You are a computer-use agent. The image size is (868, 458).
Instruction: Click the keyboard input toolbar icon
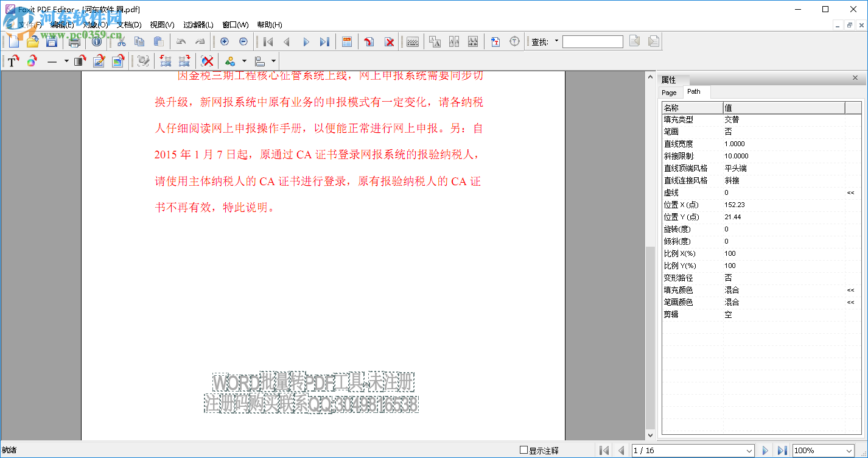(412, 41)
